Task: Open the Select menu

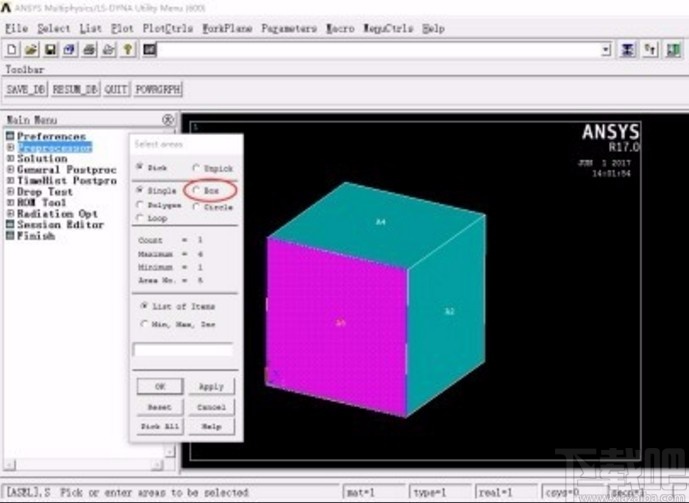Action: pyautogui.click(x=54, y=29)
